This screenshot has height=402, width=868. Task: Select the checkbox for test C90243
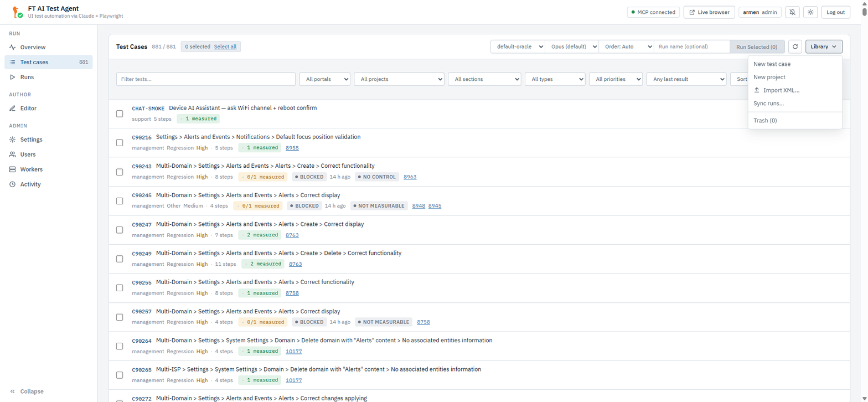120,172
